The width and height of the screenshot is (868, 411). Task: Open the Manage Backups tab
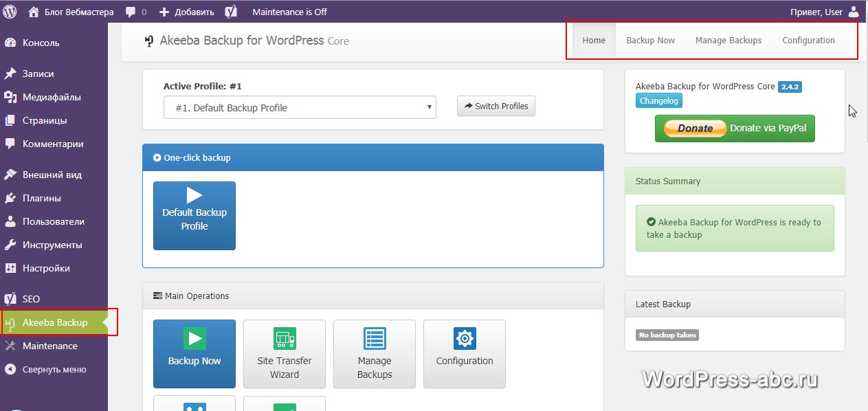tap(728, 40)
